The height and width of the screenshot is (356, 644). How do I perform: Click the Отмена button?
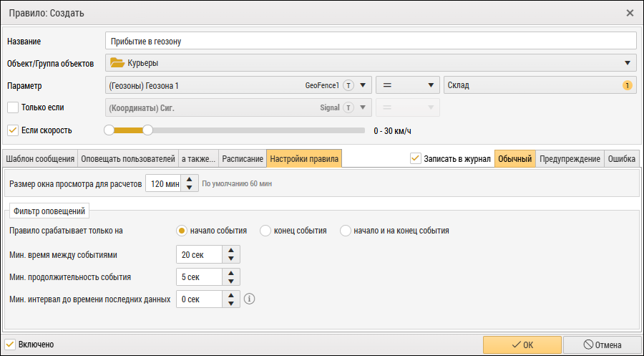pos(602,345)
